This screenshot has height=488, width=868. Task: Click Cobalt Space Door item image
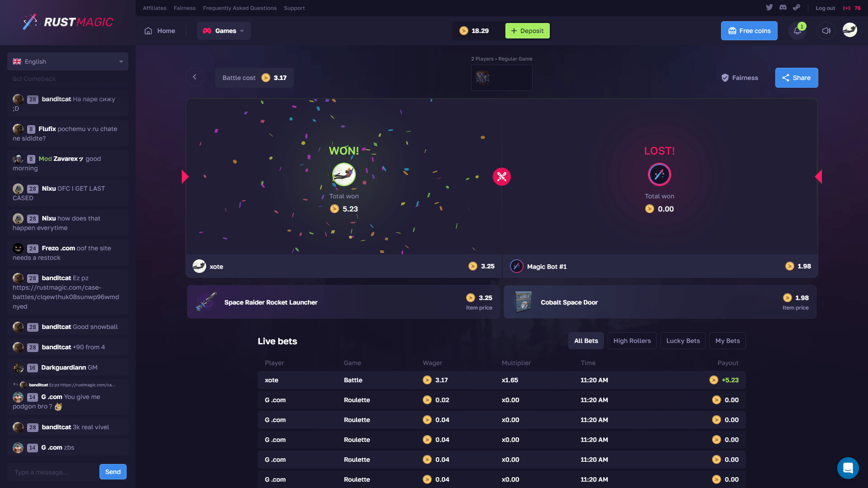[523, 302]
